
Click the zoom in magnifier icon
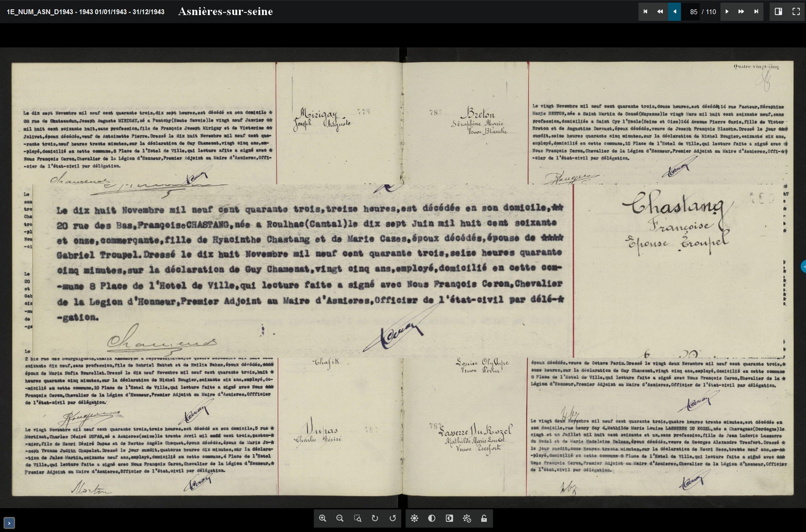tap(322, 518)
